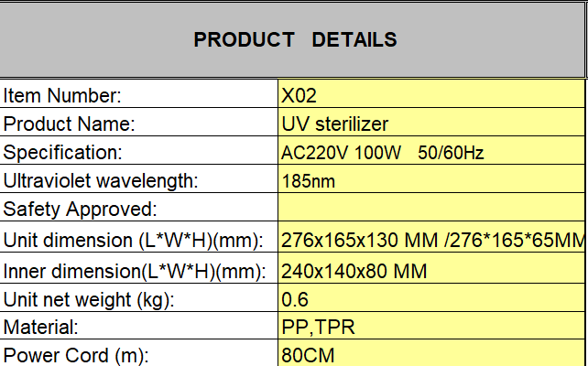Select the AC220V 100W 50/60Hz cell
Image resolution: width=588 pixels, height=366 pixels.
430,152
